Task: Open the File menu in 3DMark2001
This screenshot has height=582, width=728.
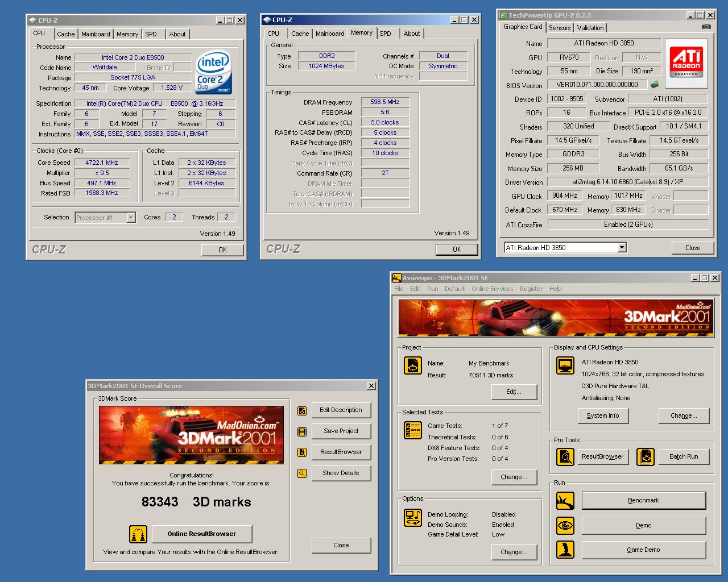Action: pos(399,289)
